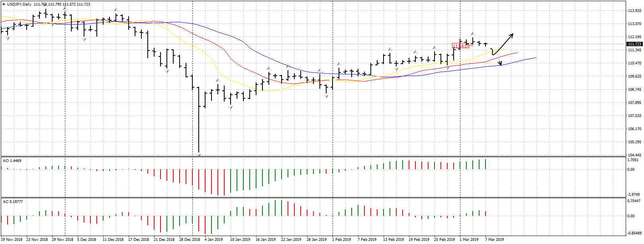Click the 113.920 level on the price scale

tap(634, 11)
